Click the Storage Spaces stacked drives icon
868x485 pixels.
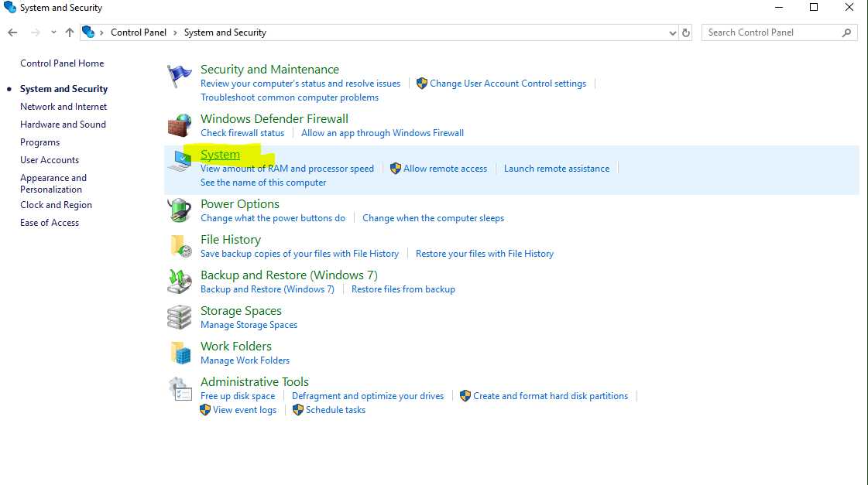pyautogui.click(x=180, y=317)
